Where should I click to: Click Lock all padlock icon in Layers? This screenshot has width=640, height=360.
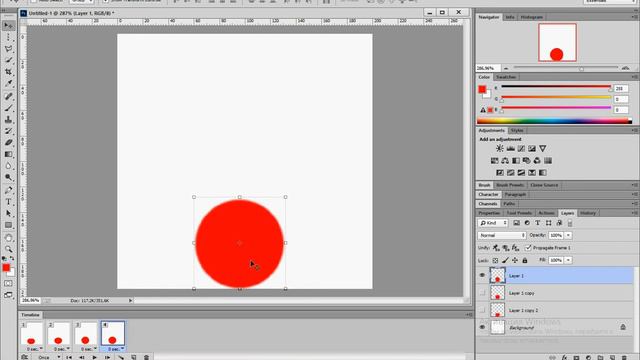525,260
